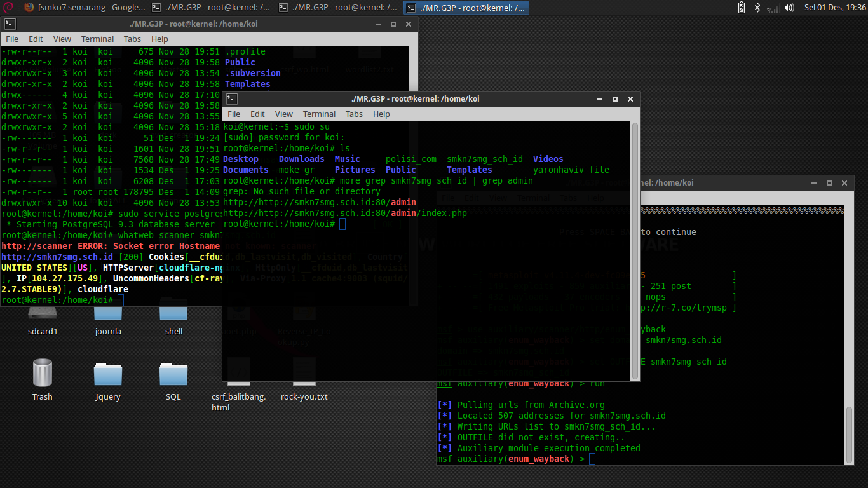Select the csrf_balitbang.html desktop file
868x488 pixels.
(238, 402)
